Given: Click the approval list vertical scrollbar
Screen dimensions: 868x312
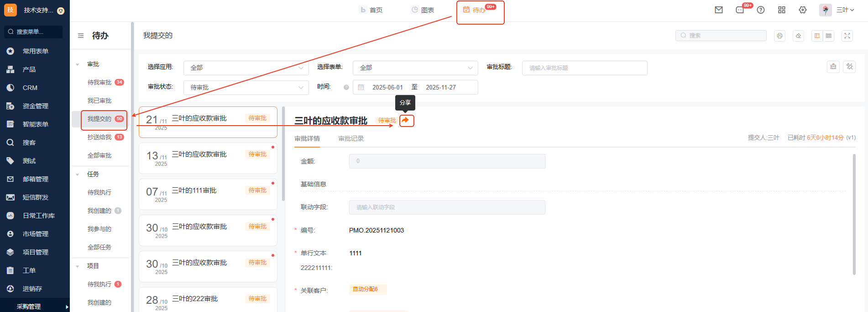Looking at the screenshot, I should 283,155.
